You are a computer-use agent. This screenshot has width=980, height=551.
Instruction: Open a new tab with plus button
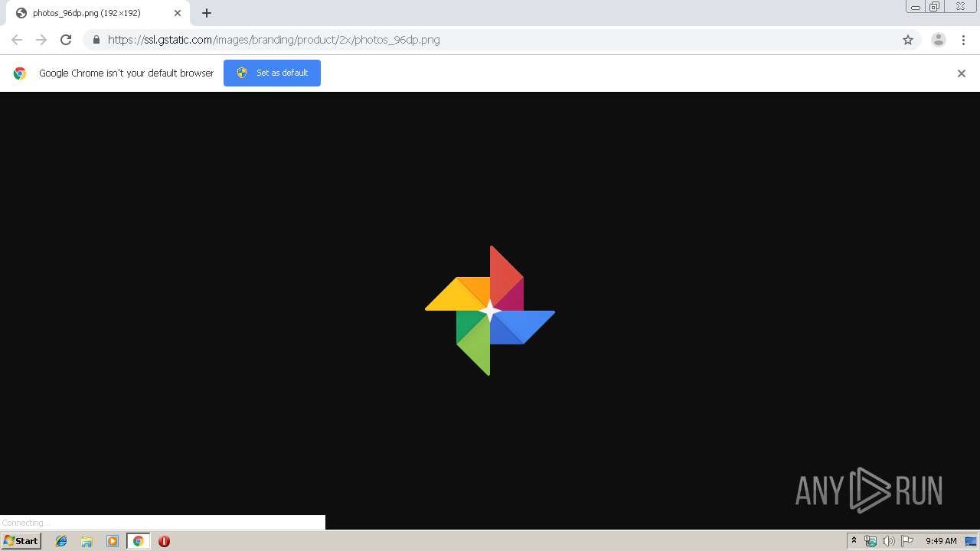[207, 13]
